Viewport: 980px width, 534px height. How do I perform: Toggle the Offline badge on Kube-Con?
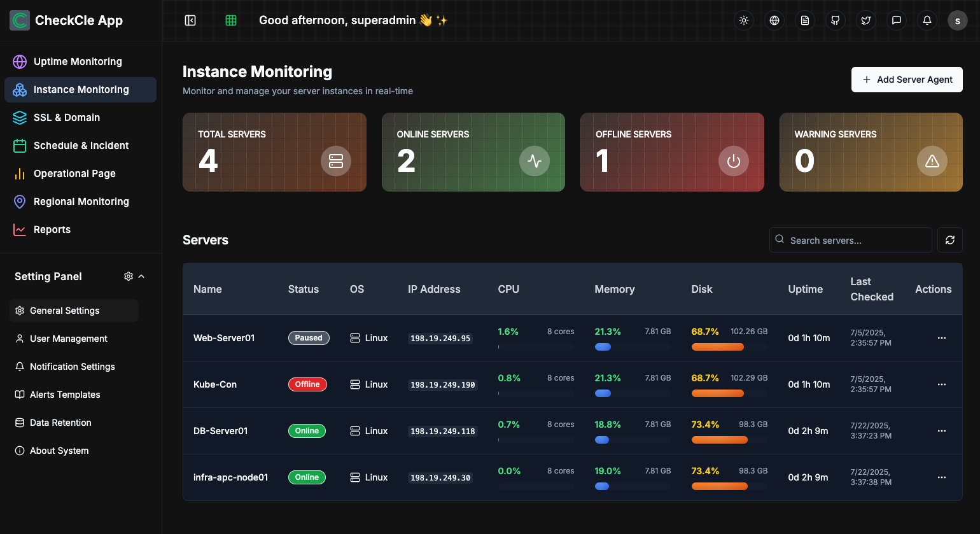[307, 384]
